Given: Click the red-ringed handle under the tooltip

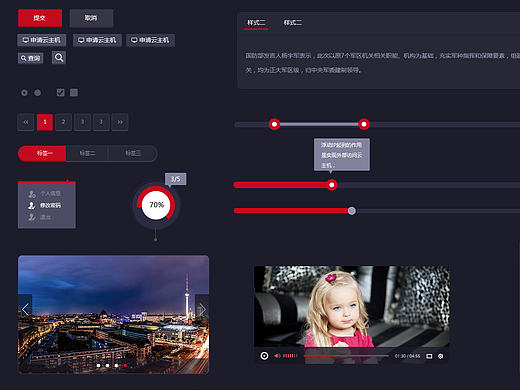Looking at the screenshot, I should (x=332, y=185).
